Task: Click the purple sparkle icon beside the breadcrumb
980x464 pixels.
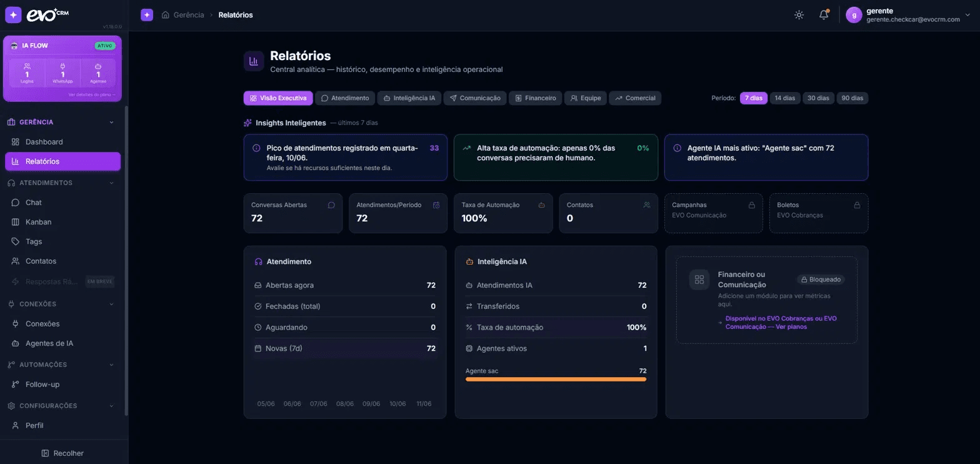Action: click(147, 15)
